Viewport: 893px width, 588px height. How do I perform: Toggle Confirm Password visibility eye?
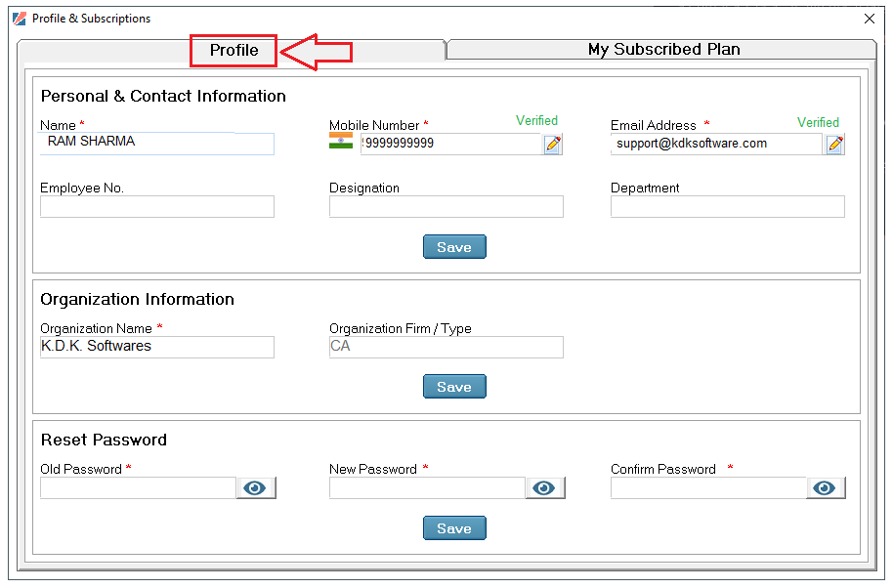[826, 487]
